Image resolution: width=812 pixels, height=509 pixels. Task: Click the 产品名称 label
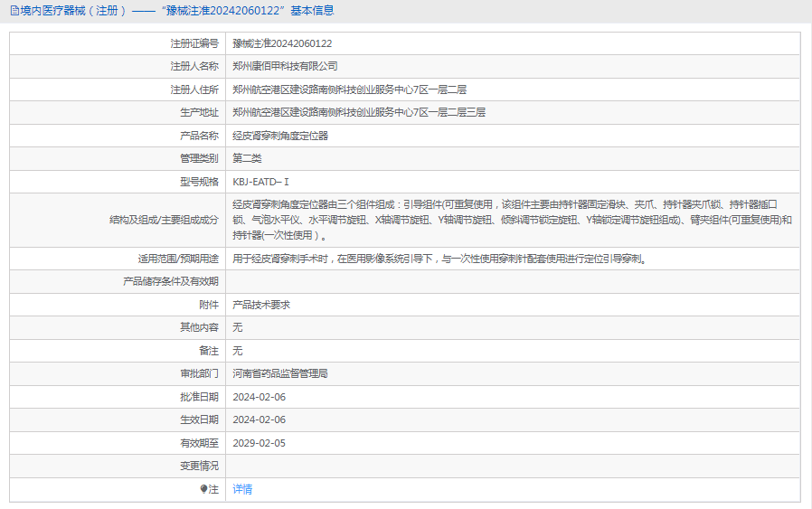199,136
